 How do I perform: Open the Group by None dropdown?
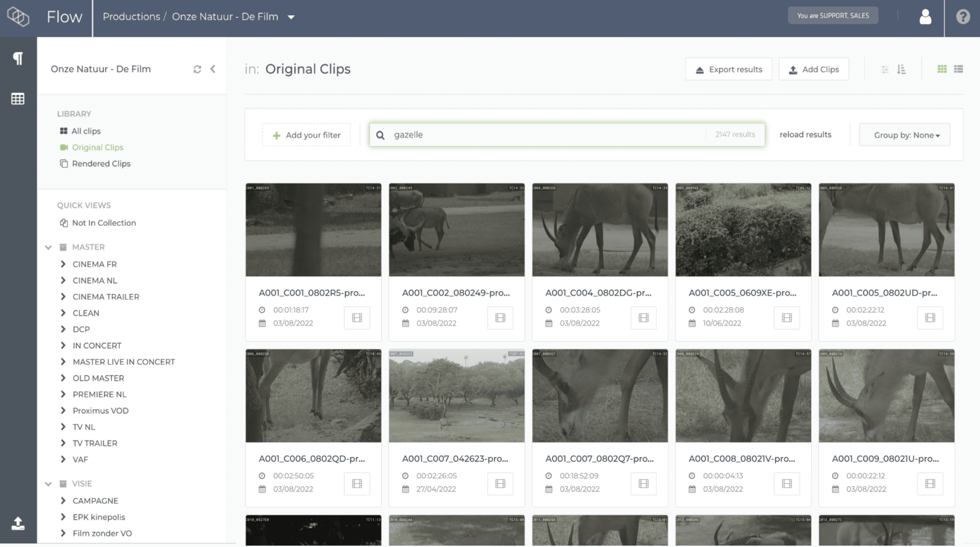pyautogui.click(x=904, y=135)
